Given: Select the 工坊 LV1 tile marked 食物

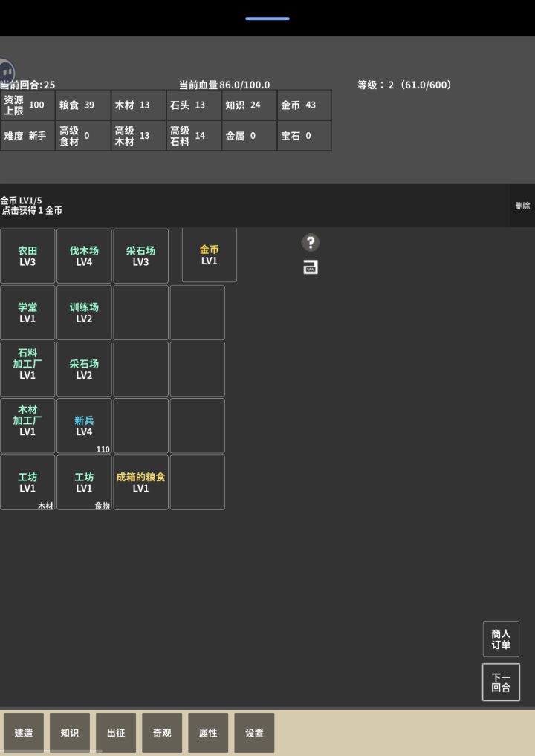Looking at the screenshot, I should [x=84, y=482].
